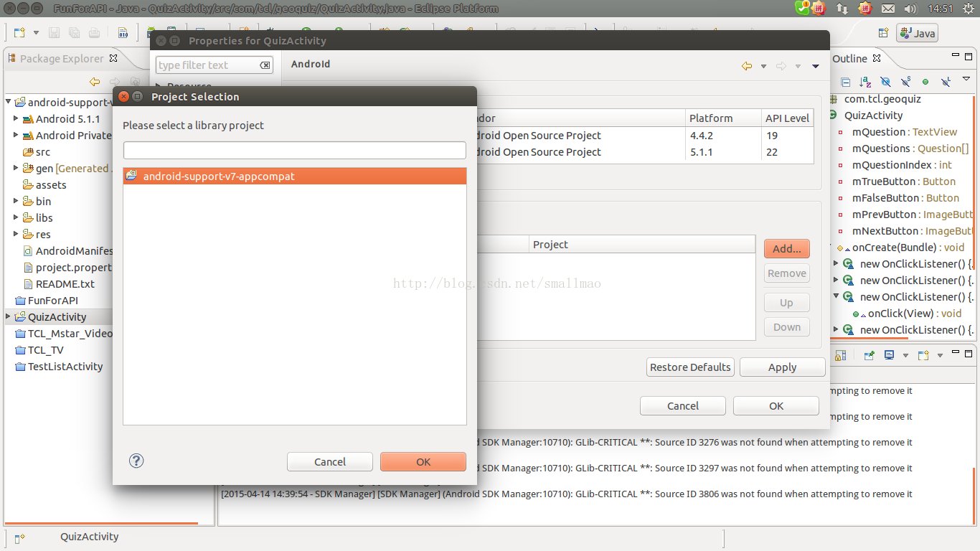Click Package Explorer back arrow icon

95,82
